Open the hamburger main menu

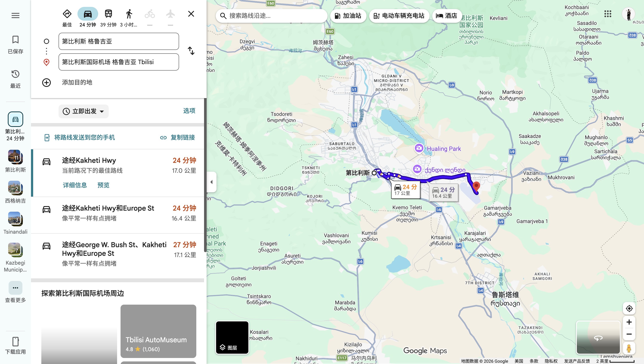15,15
